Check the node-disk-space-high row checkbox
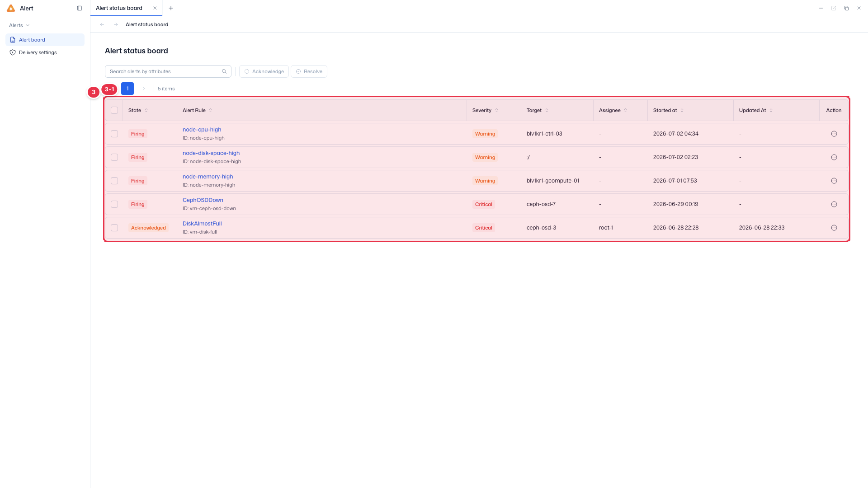868x488 pixels. (114, 157)
